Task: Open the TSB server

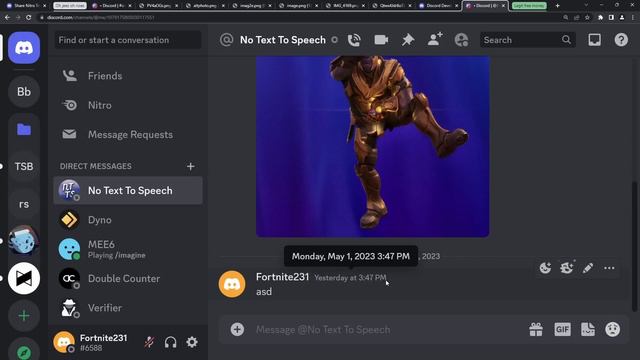Action: pyautogui.click(x=24, y=167)
